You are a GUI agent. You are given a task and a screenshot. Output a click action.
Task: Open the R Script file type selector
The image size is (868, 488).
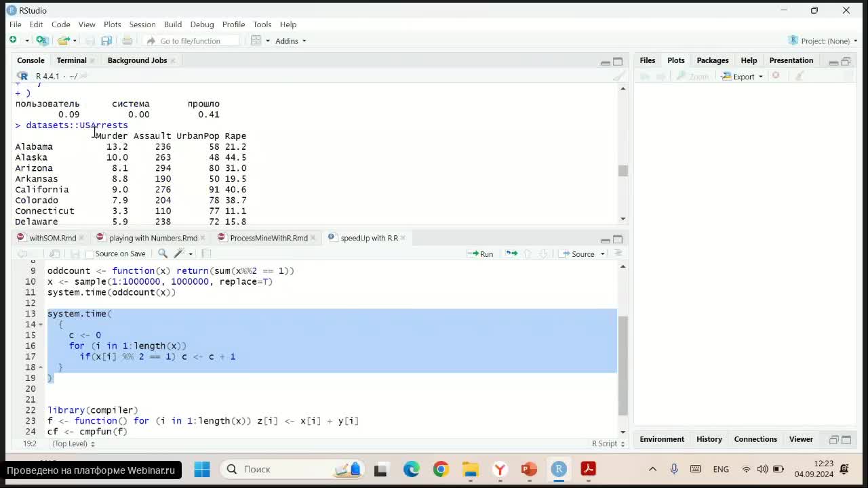(607, 443)
